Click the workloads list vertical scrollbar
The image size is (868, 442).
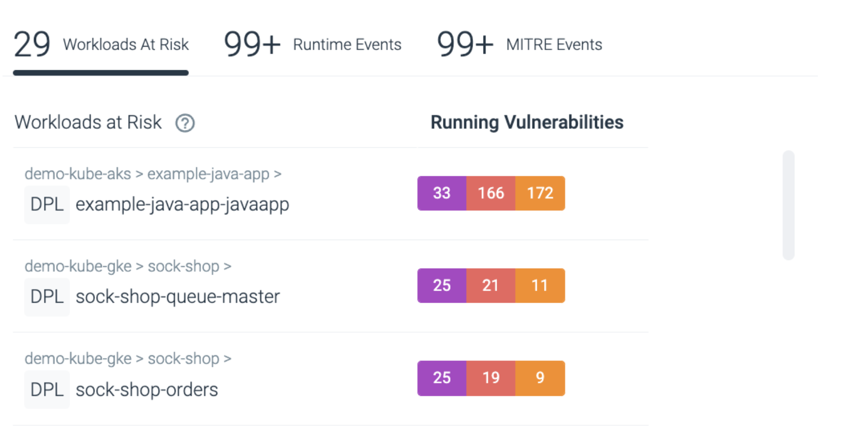pos(788,205)
